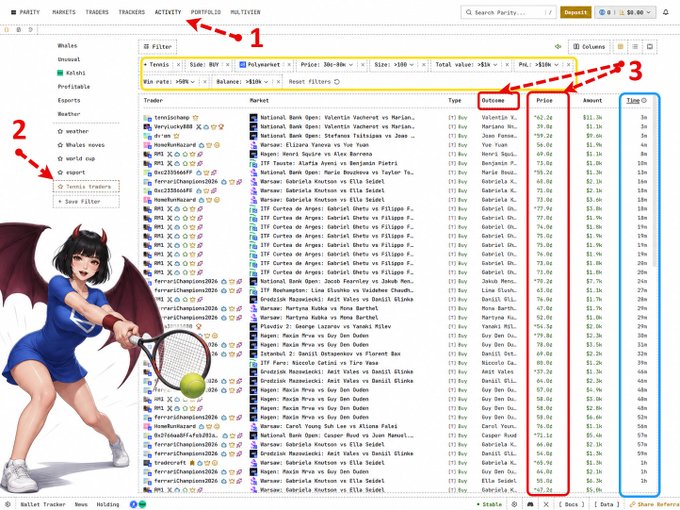Image resolution: width=680 pixels, height=510 pixels.
Task: Open the Portfolio tab
Action: pyautogui.click(x=206, y=12)
